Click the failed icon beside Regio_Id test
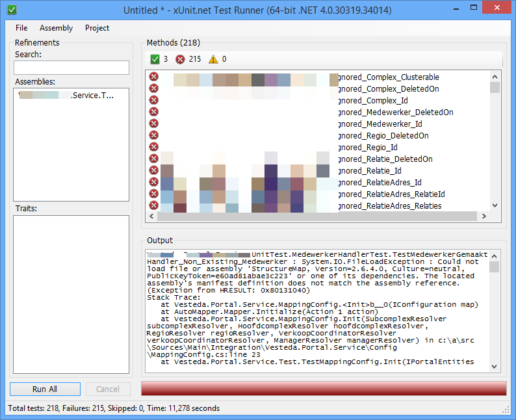Viewport: 516px width, 420px height. point(154,147)
